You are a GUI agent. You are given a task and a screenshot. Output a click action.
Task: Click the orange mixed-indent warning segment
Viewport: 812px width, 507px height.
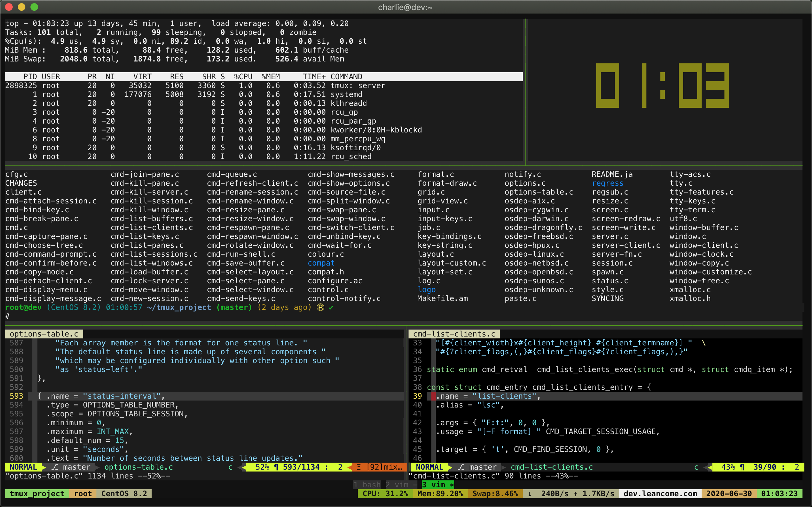[379, 467]
